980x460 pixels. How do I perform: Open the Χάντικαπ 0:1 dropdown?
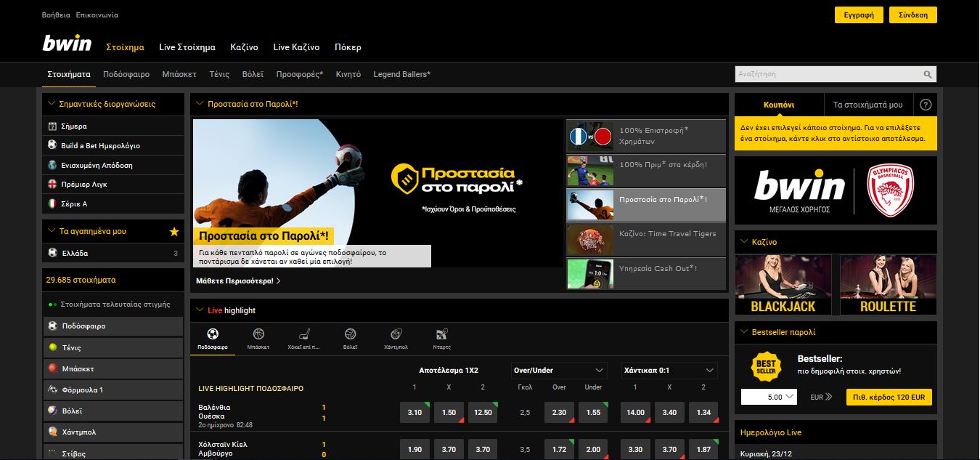click(669, 370)
